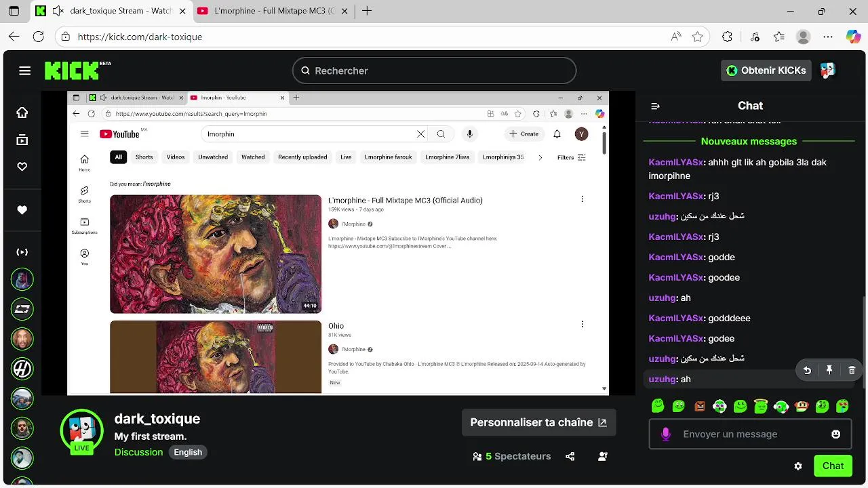Open emoji picker in message box
Viewport: 868px width, 488px height.
(x=836, y=434)
